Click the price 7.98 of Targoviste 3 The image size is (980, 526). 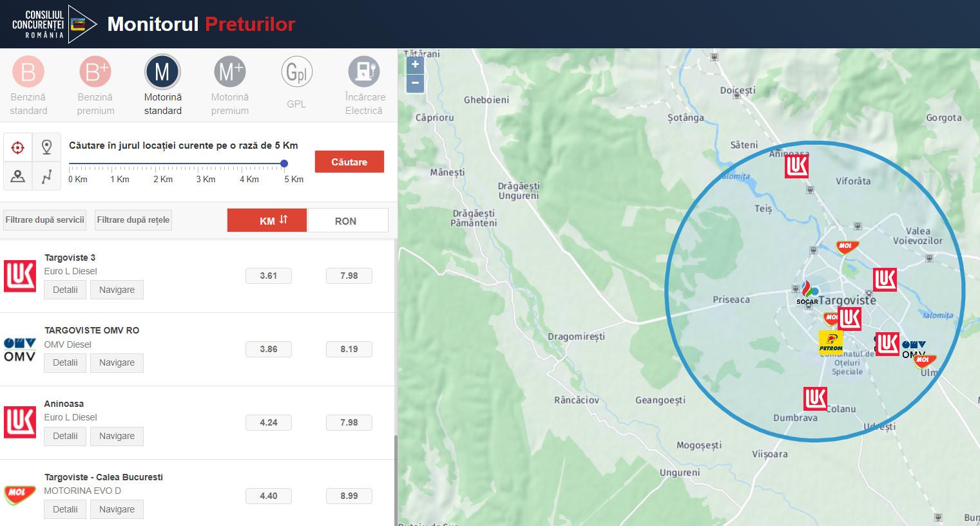(x=349, y=276)
